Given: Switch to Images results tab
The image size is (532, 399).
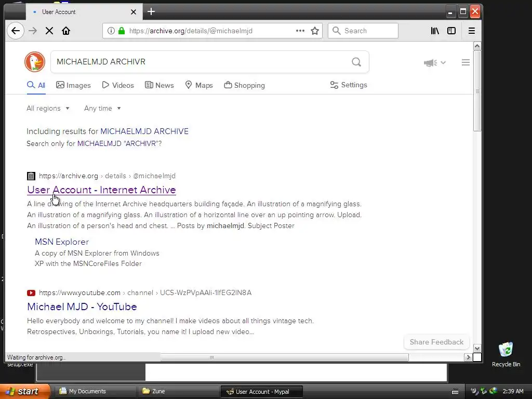Looking at the screenshot, I should coord(73,85).
